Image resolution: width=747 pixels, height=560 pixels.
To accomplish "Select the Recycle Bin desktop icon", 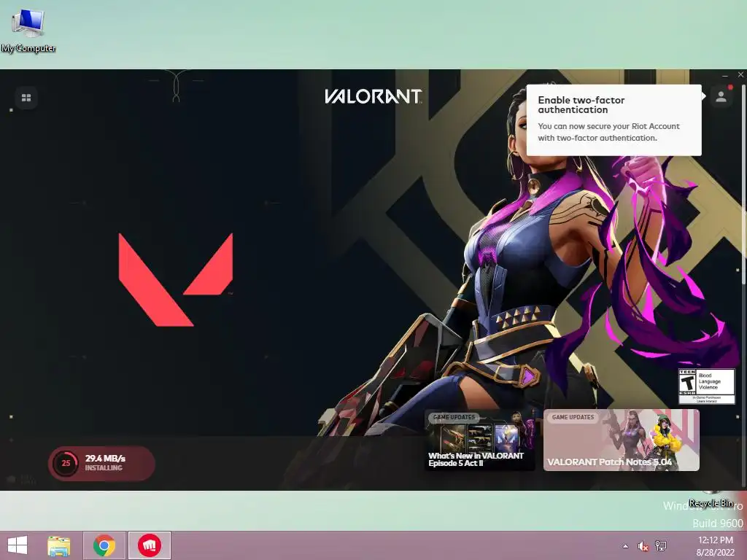I will click(711, 499).
